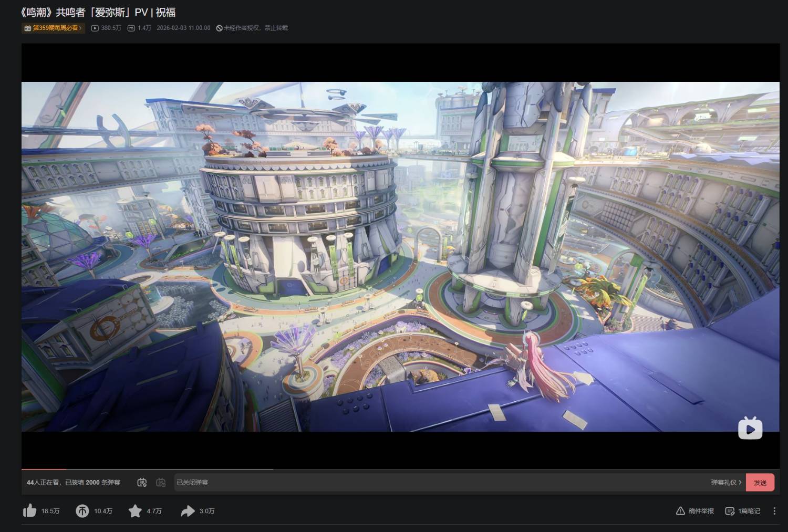Screen dimensions: 788x532
Task: Favorite the video using the star icon
Action: [135, 510]
